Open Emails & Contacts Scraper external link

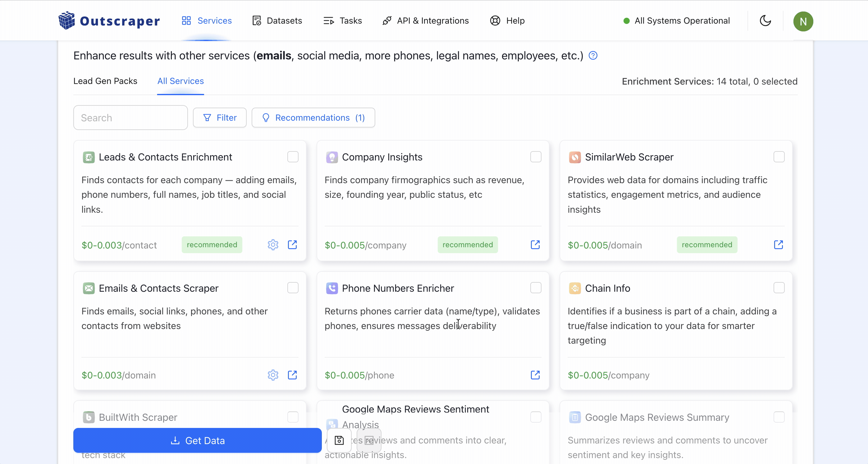coord(292,375)
